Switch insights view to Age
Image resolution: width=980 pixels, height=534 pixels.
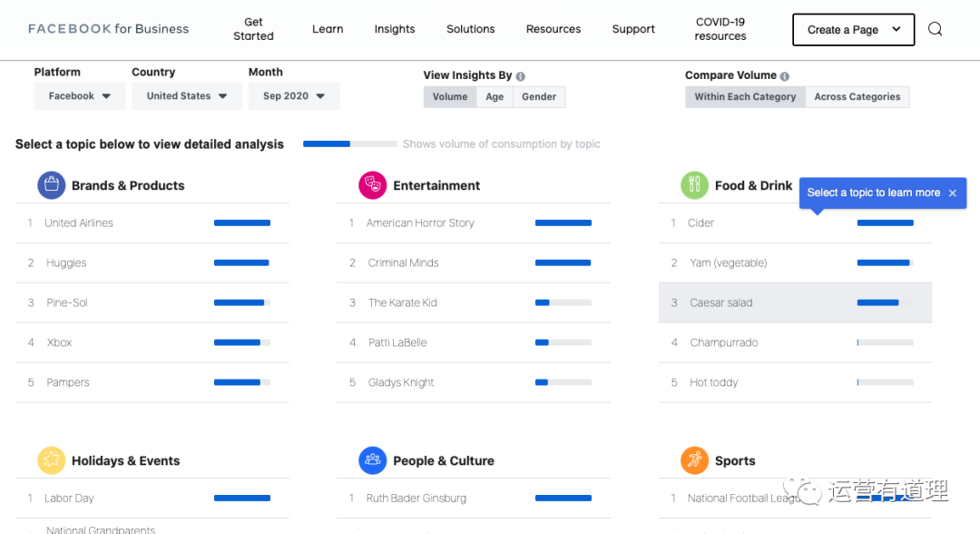(x=495, y=97)
